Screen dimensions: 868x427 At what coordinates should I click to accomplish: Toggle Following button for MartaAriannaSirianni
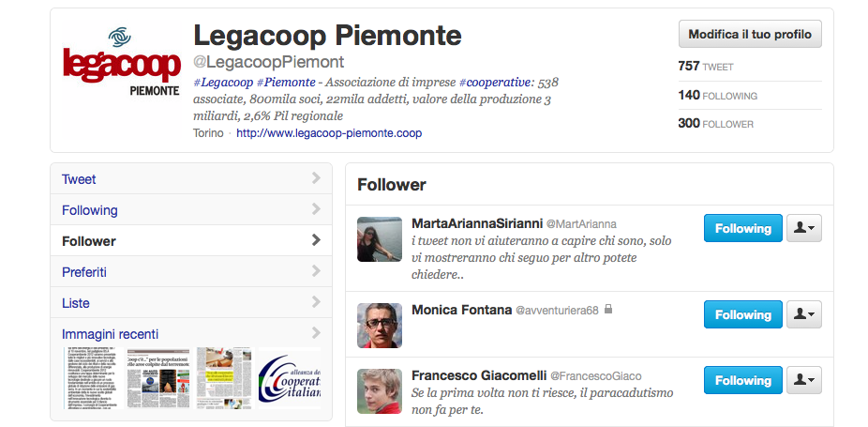pos(743,228)
